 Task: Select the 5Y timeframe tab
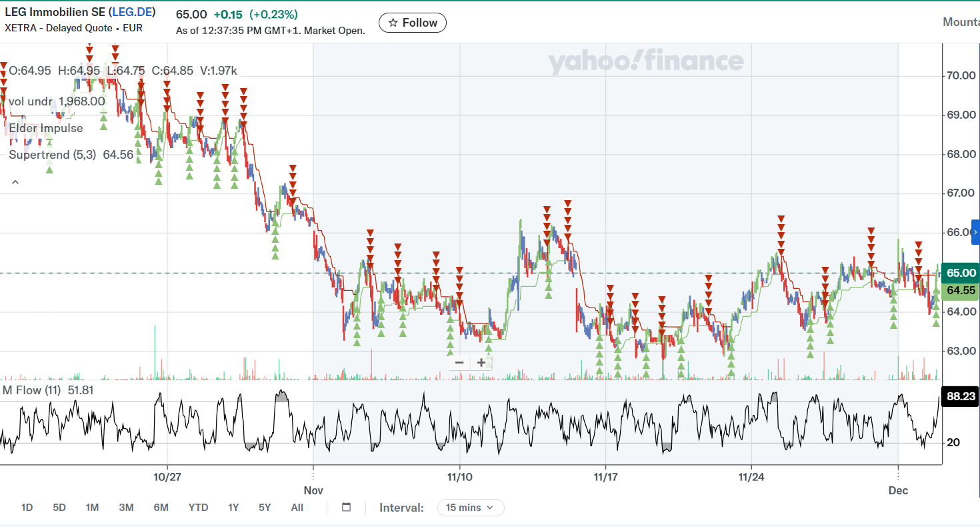[x=264, y=508]
